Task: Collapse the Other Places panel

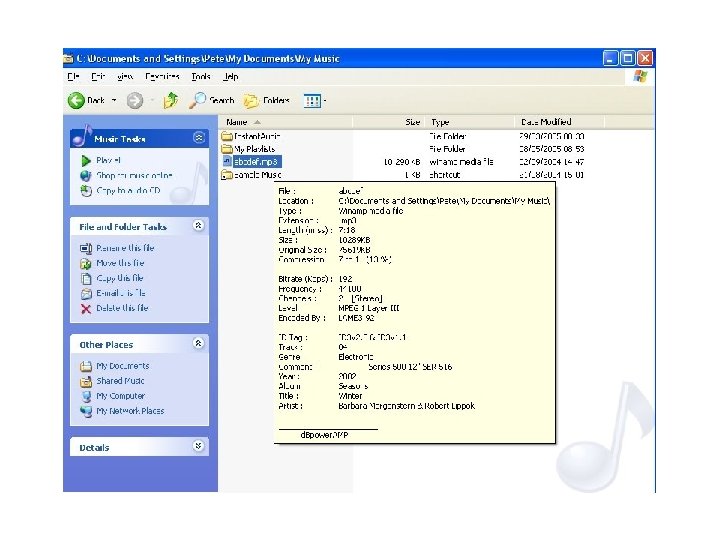Action: 198,343
